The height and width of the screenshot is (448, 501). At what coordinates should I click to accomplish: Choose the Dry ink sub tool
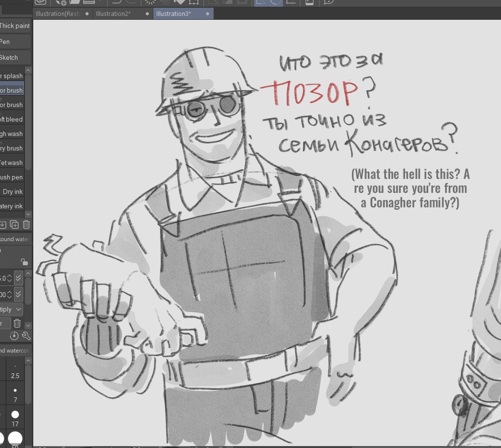pyautogui.click(x=12, y=192)
